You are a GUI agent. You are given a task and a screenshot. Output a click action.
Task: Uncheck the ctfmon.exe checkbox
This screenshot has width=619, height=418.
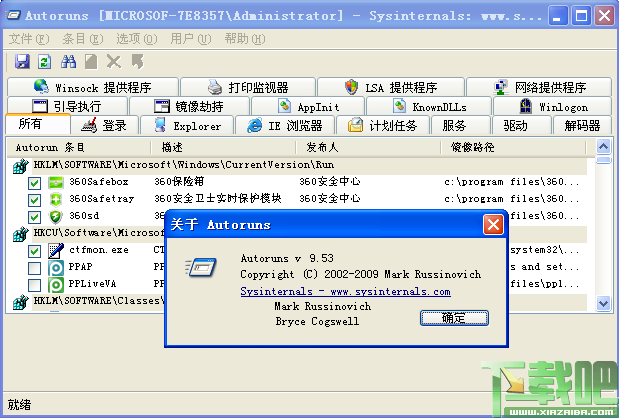click(x=34, y=251)
